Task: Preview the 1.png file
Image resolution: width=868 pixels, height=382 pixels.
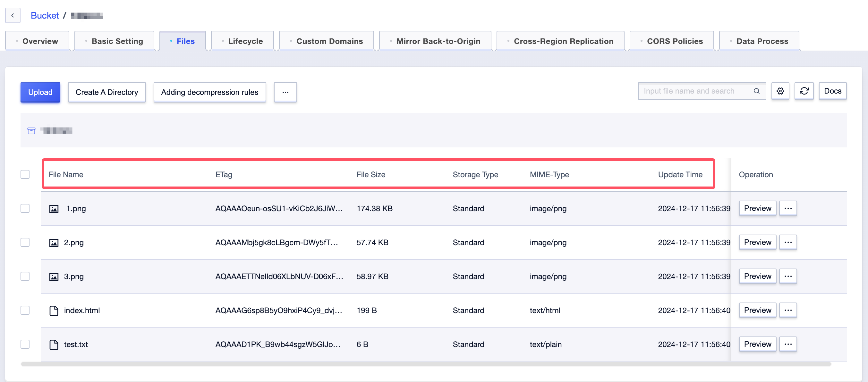Action: point(757,208)
